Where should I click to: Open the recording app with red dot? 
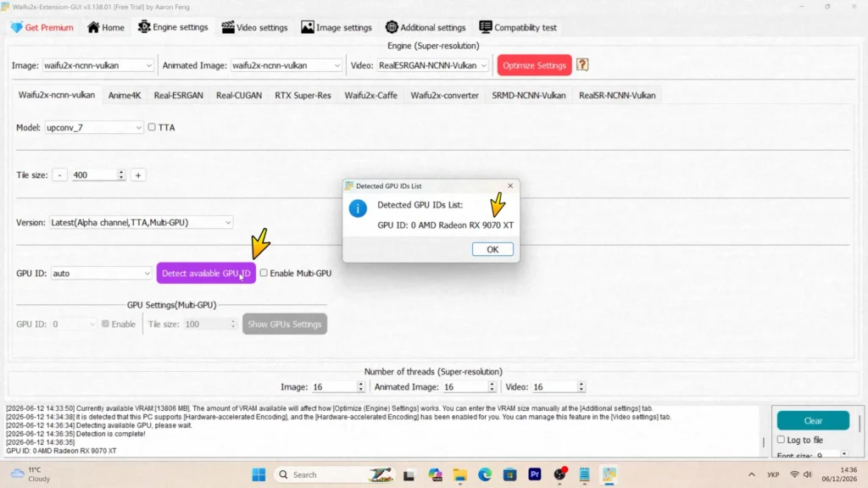click(559, 474)
